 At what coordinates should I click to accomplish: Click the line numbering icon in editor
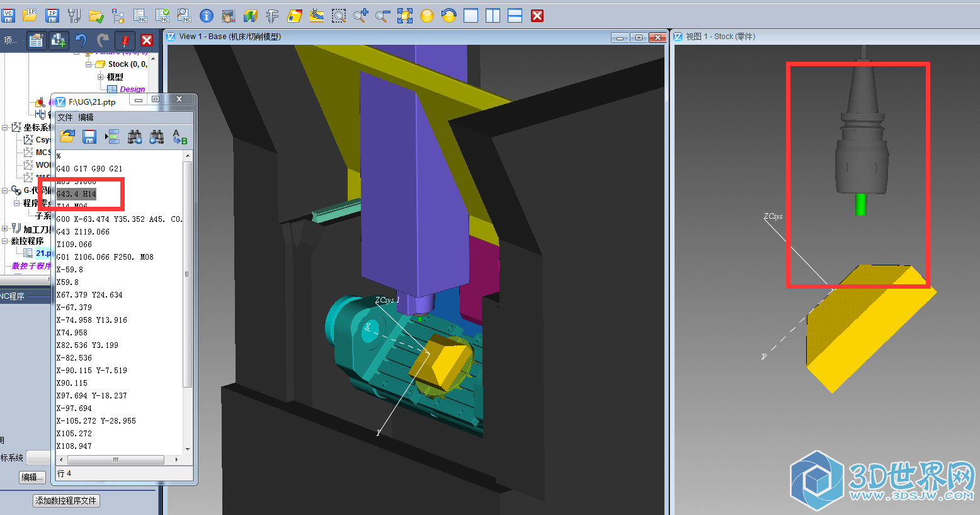[x=112, y=136]
